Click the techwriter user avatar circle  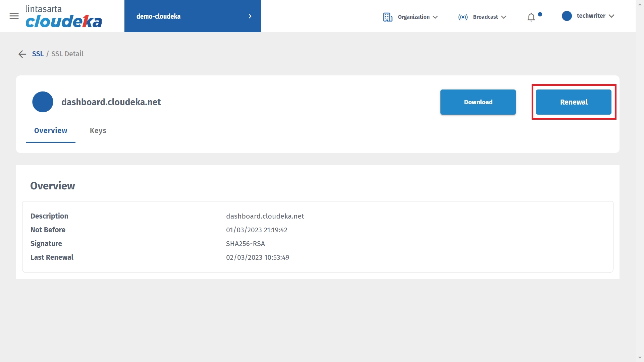click(567, 16)
